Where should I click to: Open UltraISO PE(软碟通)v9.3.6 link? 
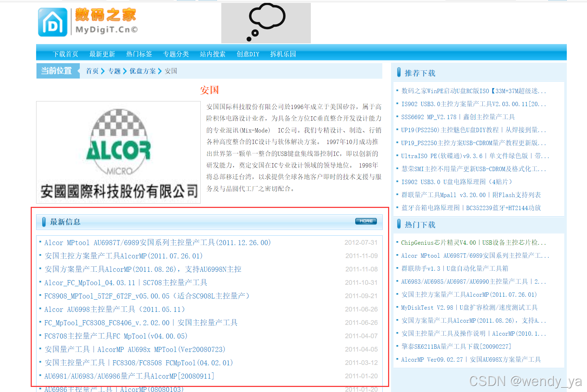pyautogui.click(x=475, y=156)
